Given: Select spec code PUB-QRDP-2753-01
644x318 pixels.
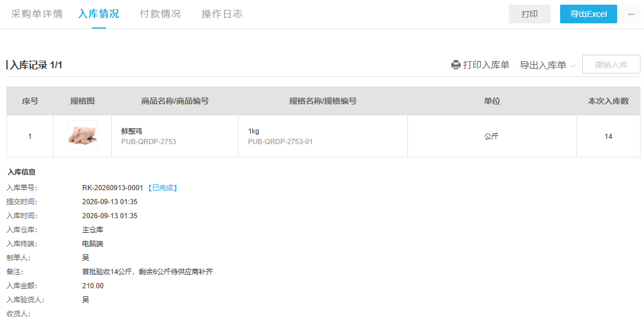Looking at the screenshot, I should point(280,142).
